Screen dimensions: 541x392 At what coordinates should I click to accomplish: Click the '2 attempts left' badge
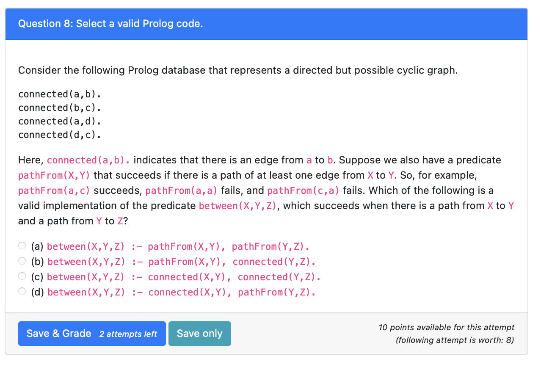pyautogui.click(x=128, y=334)
